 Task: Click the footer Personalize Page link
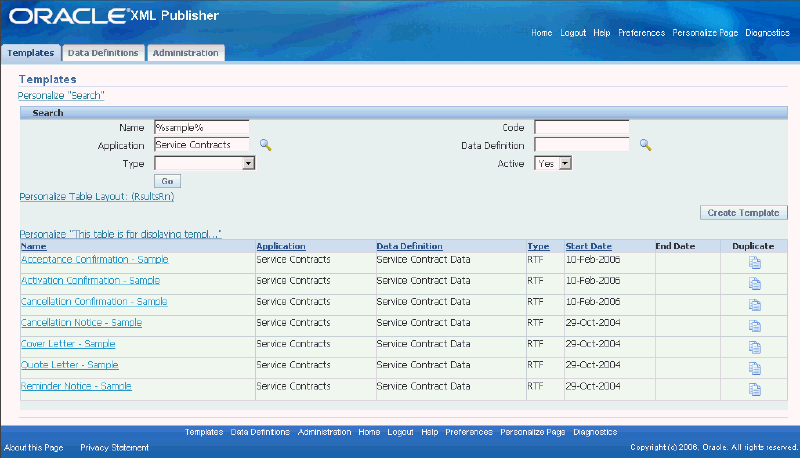pos(533,432)
